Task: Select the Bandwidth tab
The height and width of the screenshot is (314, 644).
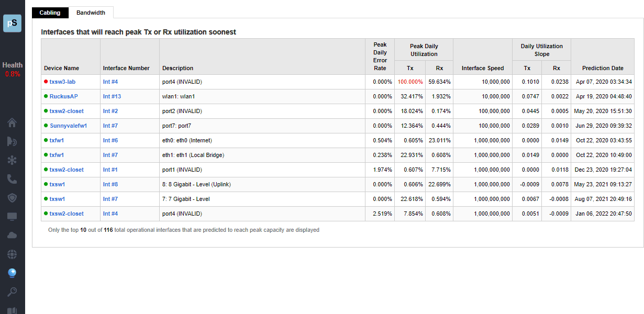Action: 91,13
